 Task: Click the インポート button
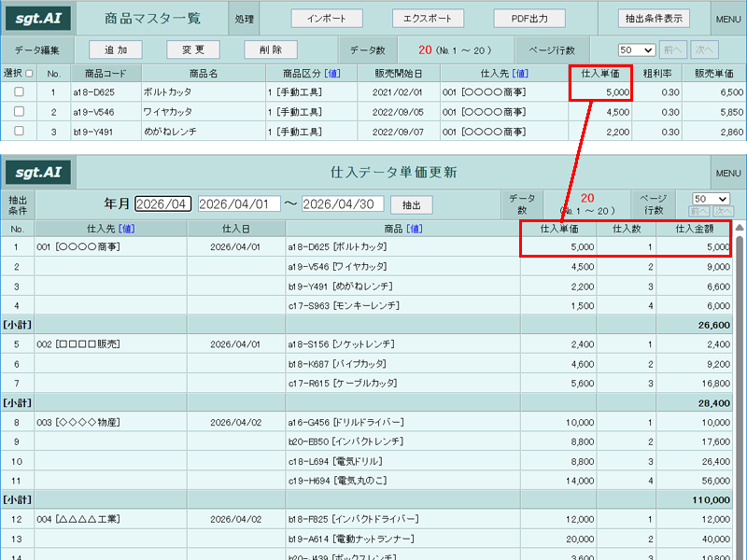tap(327, 19)
